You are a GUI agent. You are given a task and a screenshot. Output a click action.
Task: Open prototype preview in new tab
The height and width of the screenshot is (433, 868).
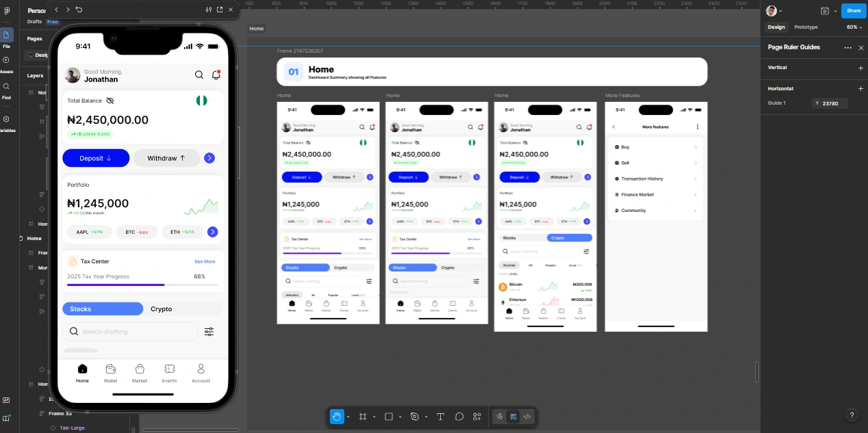point(220,10)
